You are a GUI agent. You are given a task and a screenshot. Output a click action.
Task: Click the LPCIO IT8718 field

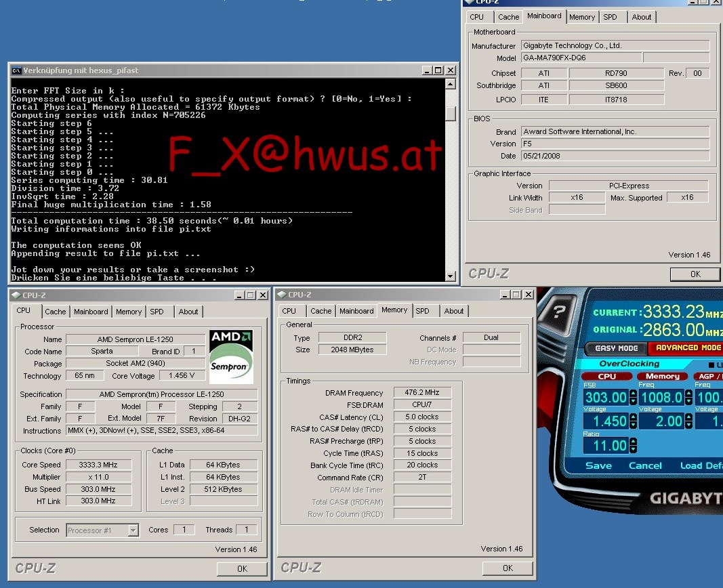(x=616, y=100)
